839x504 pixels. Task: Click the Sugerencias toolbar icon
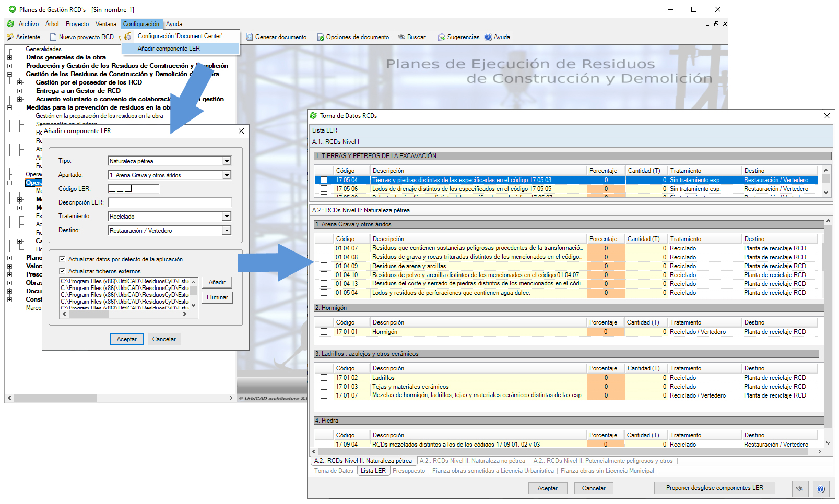[x=442, y=37]
